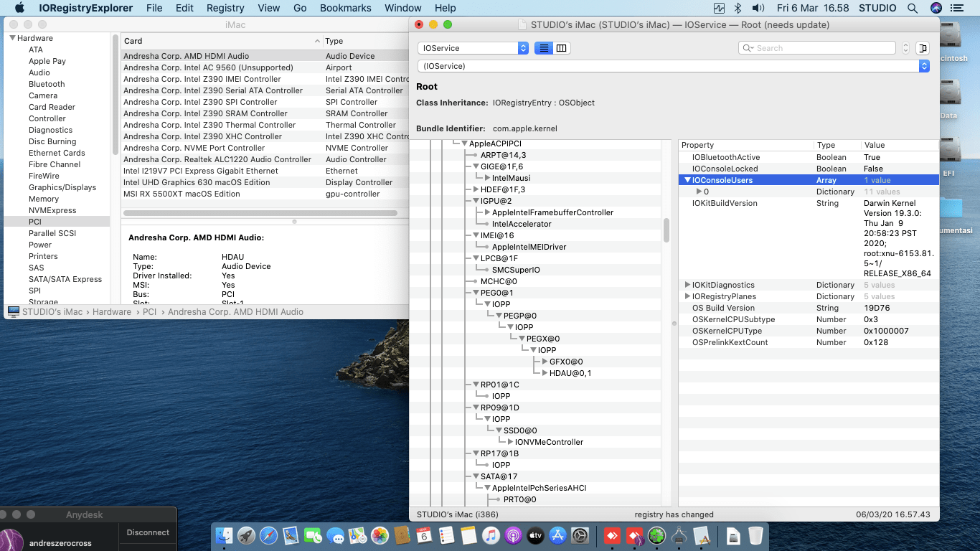Viewport: 980px width, 551px height.
Task: Click the Property column header
Action: pos(746,145)
